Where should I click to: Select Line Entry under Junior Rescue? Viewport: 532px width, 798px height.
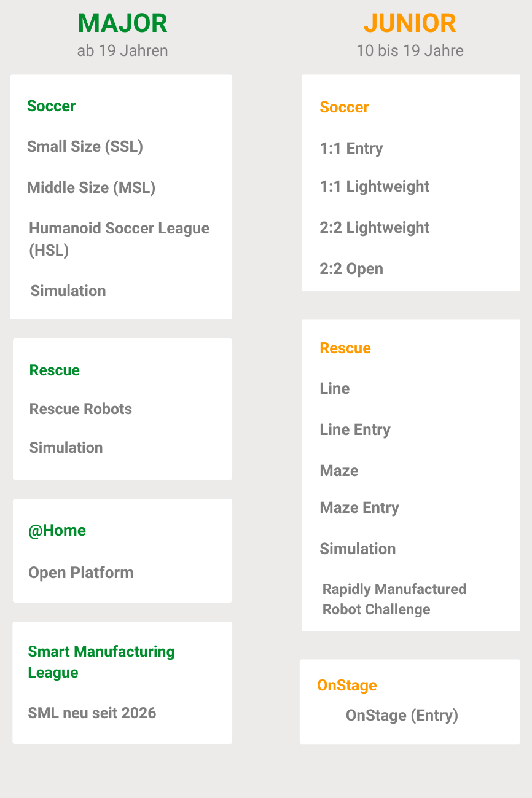point(355,430)
